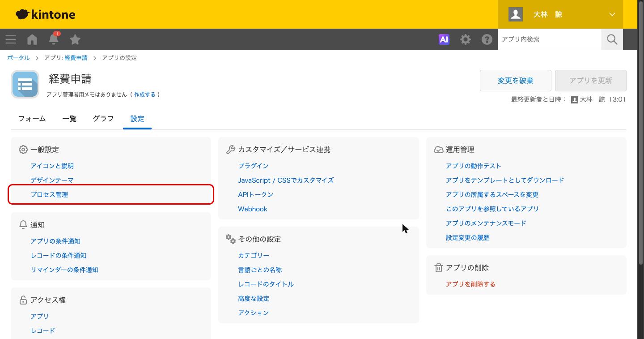Open アイコンと説明 settings
This screenshot has width=644, height=339.
(52, 166)
